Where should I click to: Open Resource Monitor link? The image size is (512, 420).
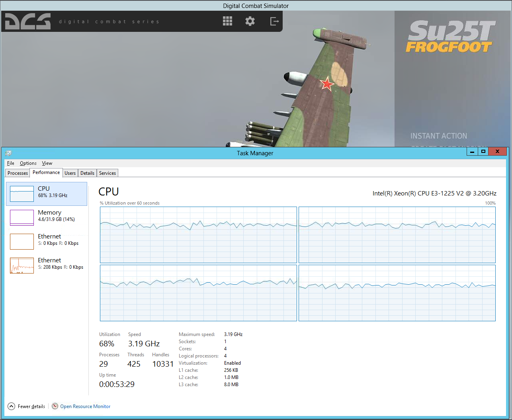[x=85, y=406]
